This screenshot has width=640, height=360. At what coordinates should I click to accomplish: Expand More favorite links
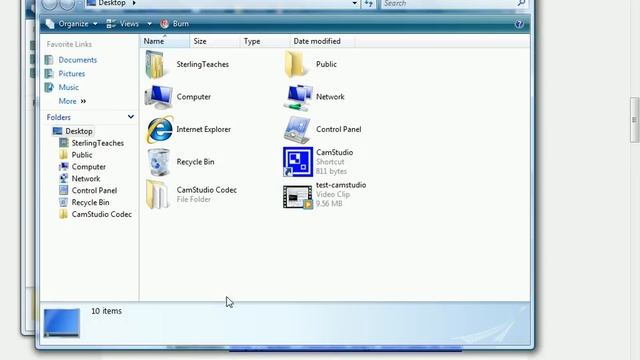72,101
